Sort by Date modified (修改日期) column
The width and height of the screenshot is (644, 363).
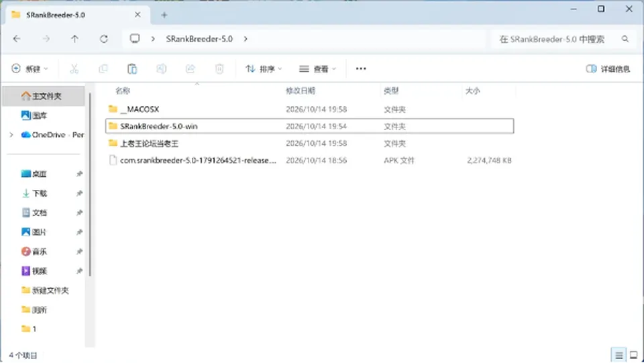point(301,91)
